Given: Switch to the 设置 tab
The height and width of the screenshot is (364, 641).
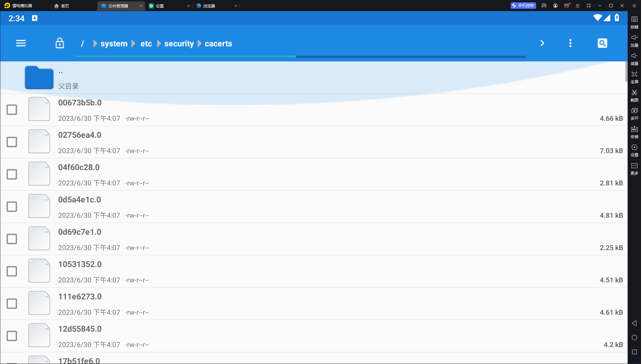Looking at the screenshot, I should (160, 6).
